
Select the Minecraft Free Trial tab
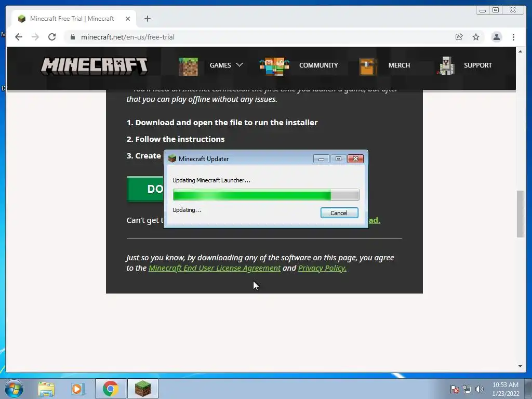click(x=74, y=19)
